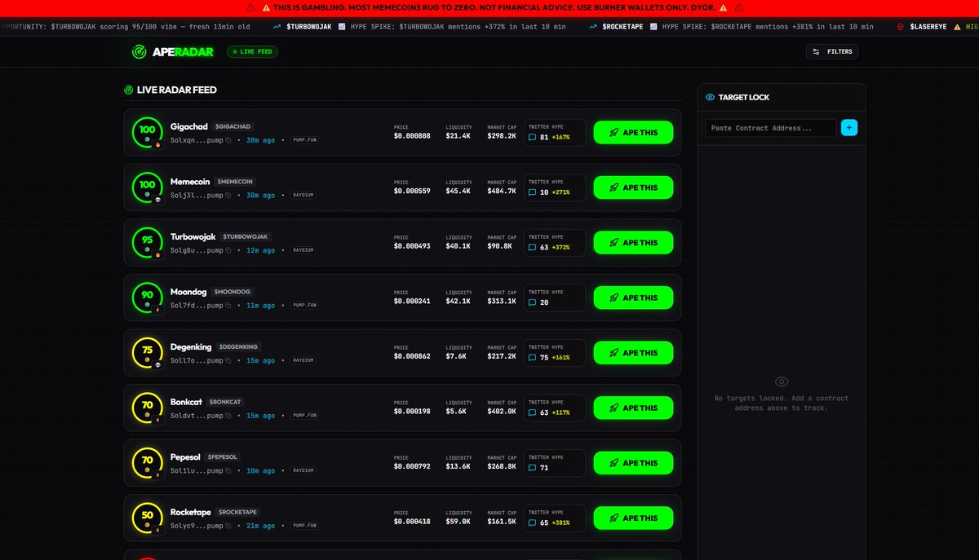Click the Gigachad Twitter hype chat icon

533,138
